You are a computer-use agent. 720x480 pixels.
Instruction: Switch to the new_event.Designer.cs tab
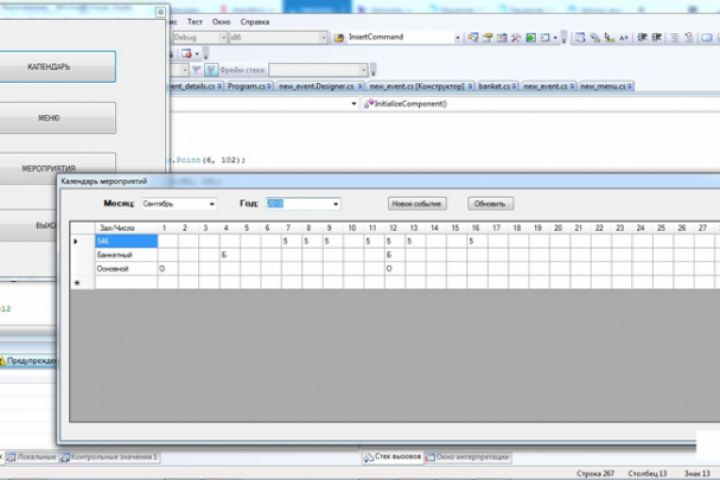[x=321, y=86]
